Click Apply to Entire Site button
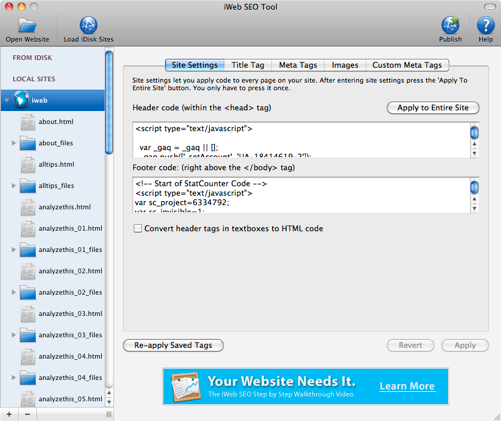This screenshot has width=501, height=421. pos(433,108)
